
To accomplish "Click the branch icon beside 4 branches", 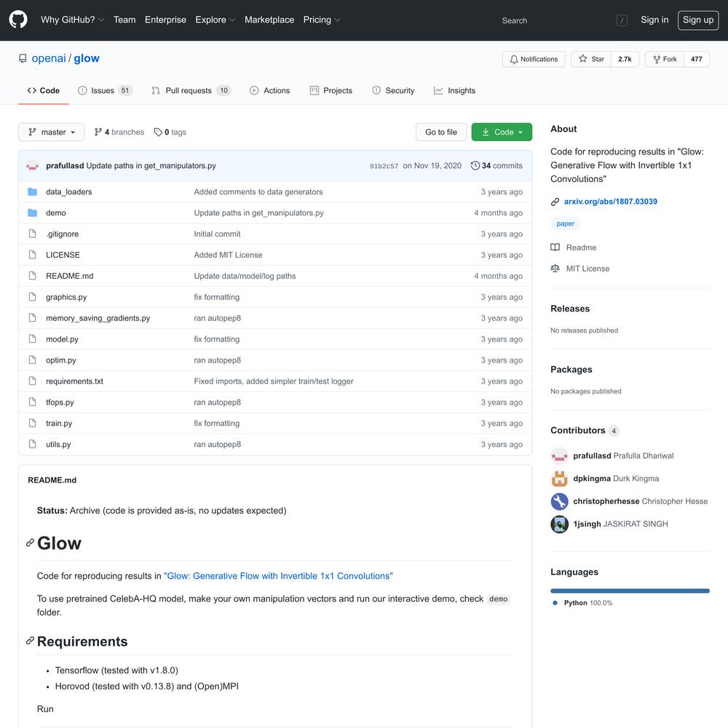I will [98, 132].
